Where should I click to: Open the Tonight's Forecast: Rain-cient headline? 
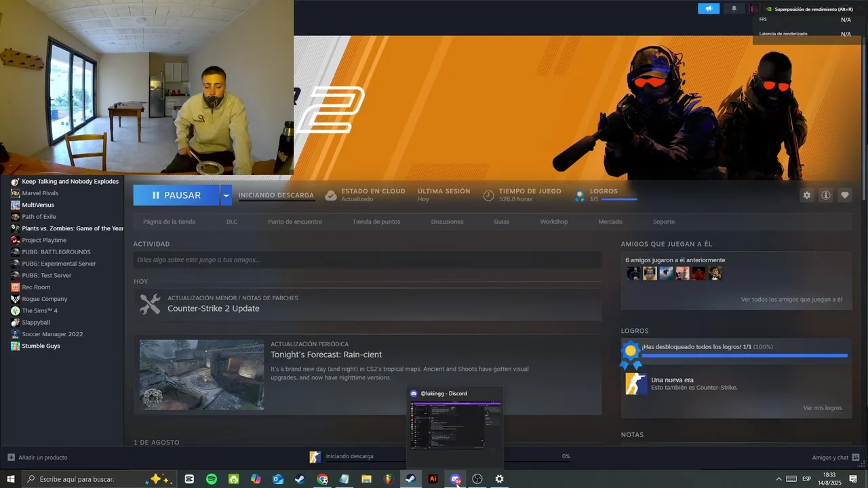point(326,354)
